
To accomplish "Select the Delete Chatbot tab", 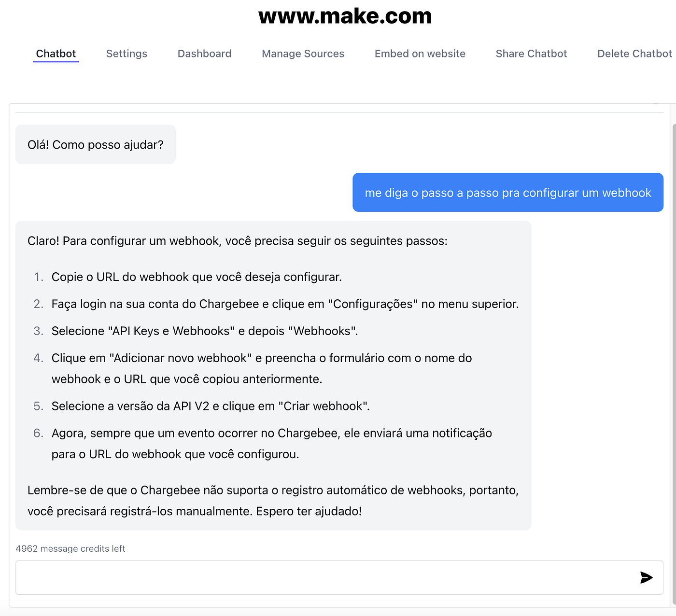I will (x=634, y=54).
